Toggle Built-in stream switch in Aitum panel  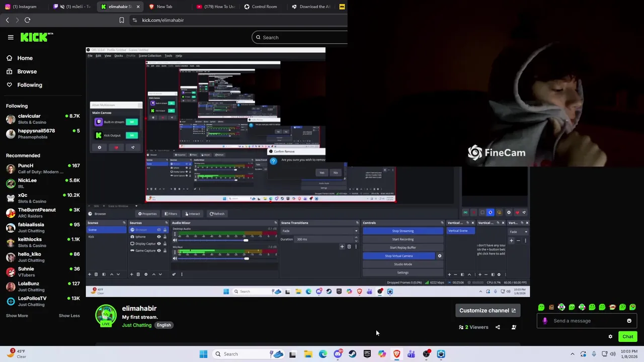pyautogui.click(x=132, y=122)
